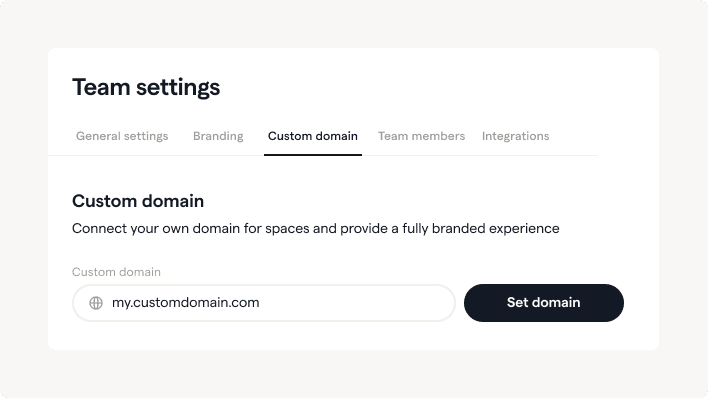
Task: Click the word Branding in the tab bar
Action: (x=218, y=136)
